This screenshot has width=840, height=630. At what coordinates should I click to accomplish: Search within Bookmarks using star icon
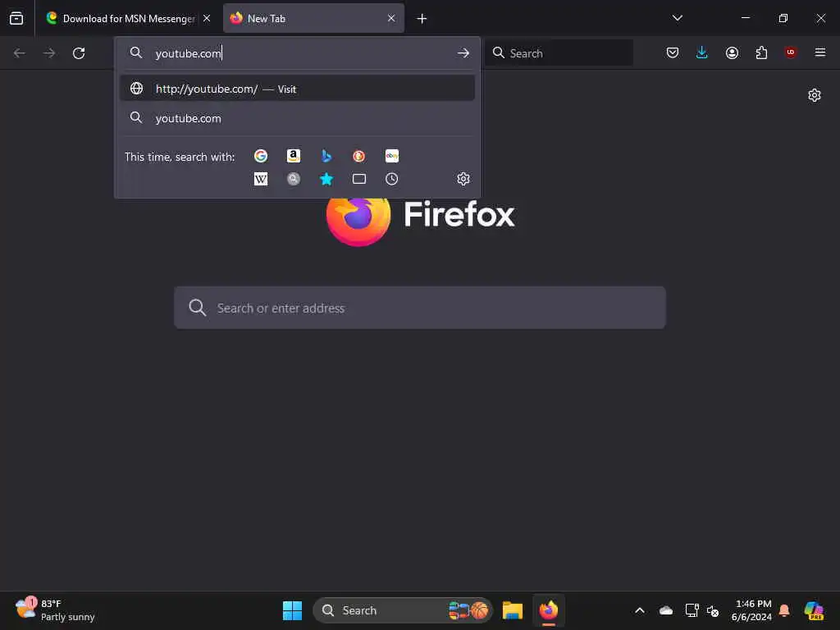click(x=326, y=179)
